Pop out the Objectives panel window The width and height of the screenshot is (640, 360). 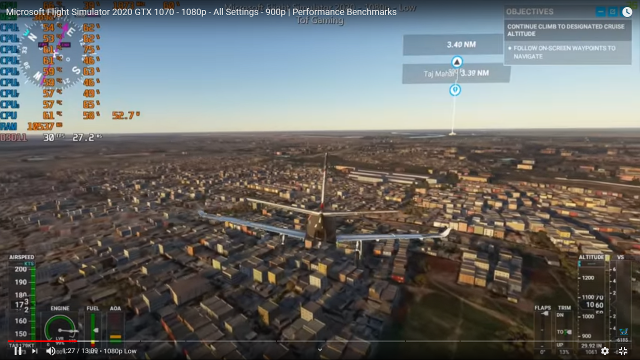pyautogui.click(x=613, y=12)
